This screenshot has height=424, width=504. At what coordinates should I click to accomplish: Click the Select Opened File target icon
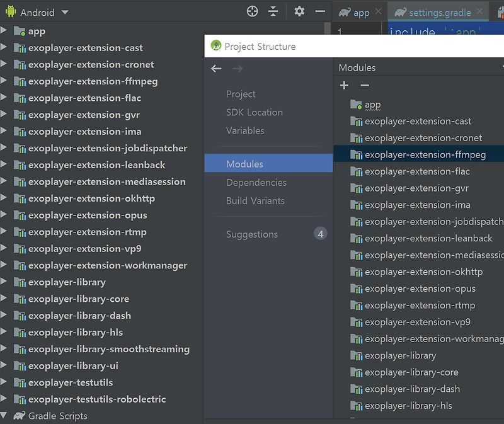click(x=252, y=11)
